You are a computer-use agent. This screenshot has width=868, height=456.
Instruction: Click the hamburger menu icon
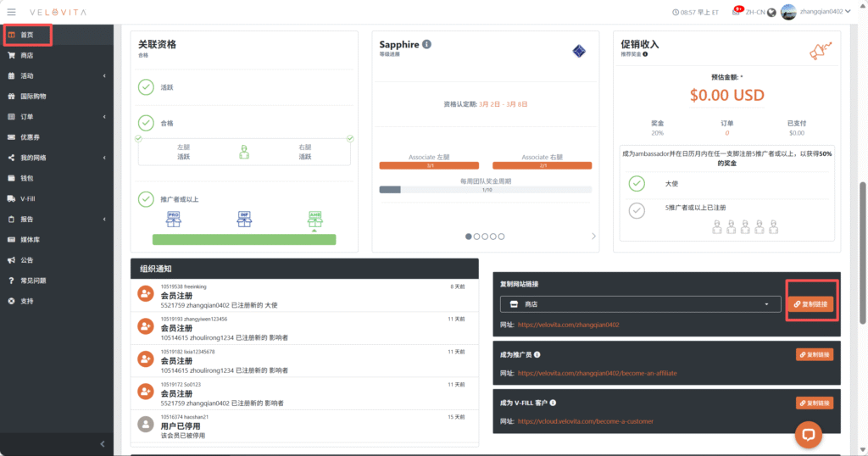click(x=11, y=12)
